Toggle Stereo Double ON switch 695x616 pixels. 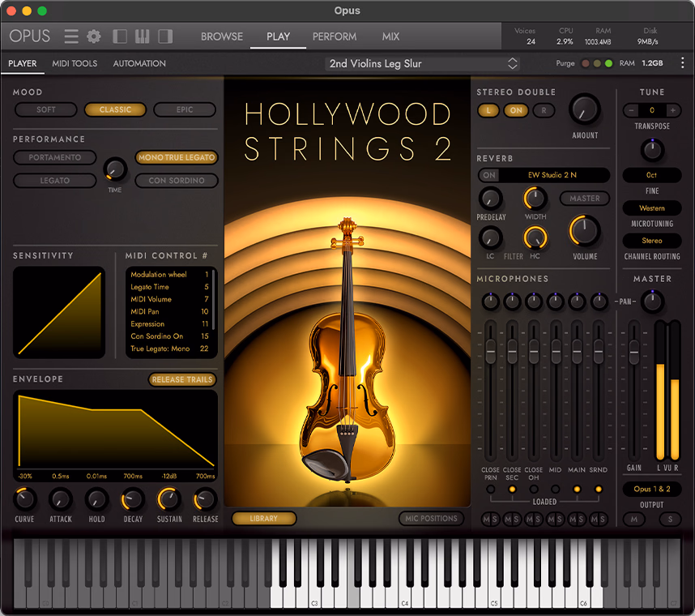(x=516, y=110)
